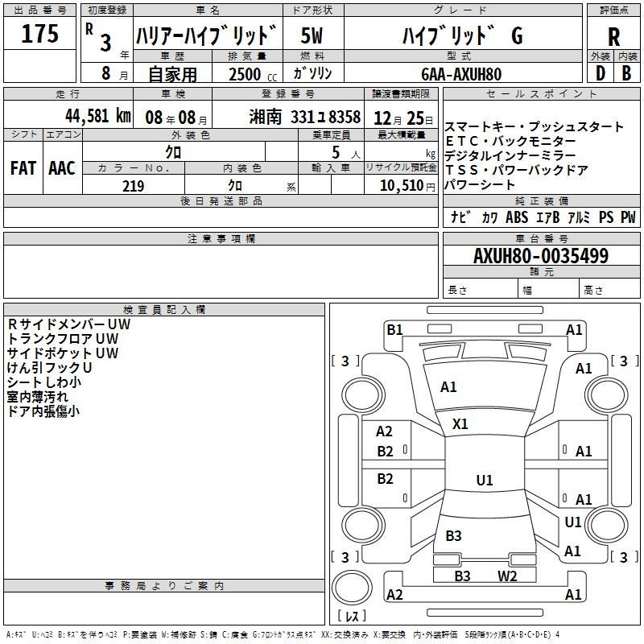
Task: Select car name ハリアーハイブリッド
Action: click(206, 35)
